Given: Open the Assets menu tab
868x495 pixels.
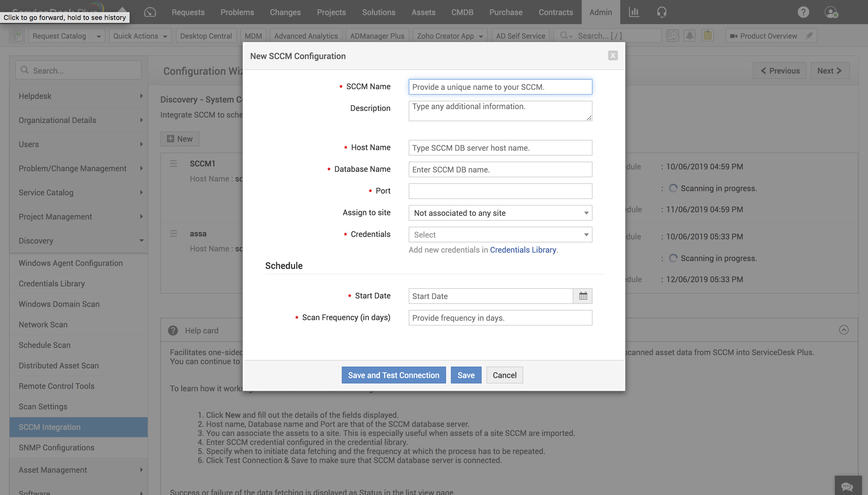Looking at the screenshot, I should [423, 12].
